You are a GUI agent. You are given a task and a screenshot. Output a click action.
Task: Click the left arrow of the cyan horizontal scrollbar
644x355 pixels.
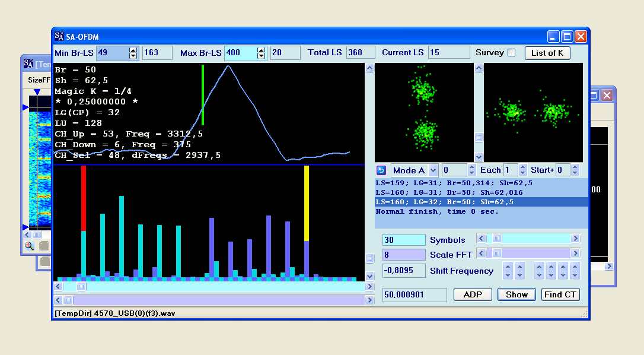pyautogui.click(x=58, y=286)
